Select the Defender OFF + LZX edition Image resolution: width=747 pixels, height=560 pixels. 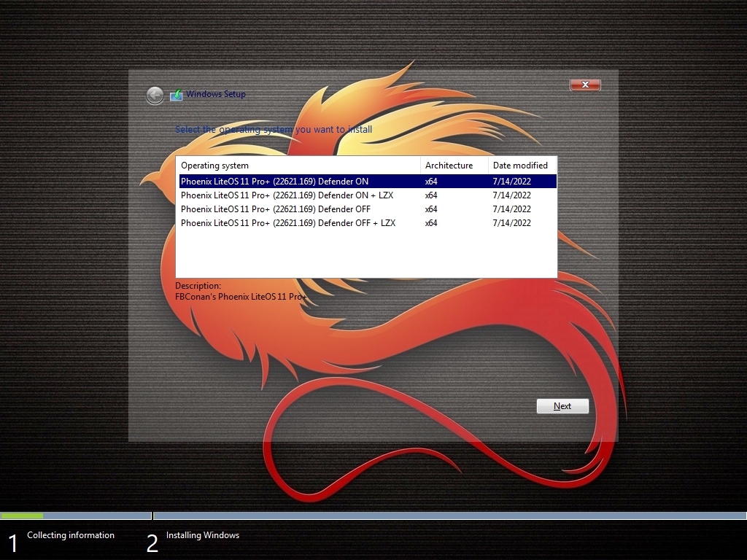pos(368,223)
